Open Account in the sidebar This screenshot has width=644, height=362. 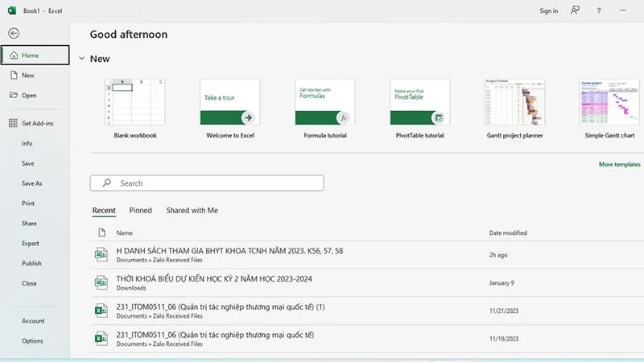click(x=33, y=321)
